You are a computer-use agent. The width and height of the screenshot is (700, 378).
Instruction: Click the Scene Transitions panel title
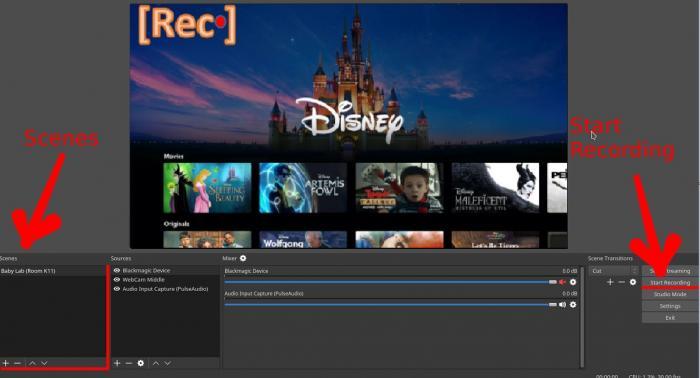coord(610,258)
